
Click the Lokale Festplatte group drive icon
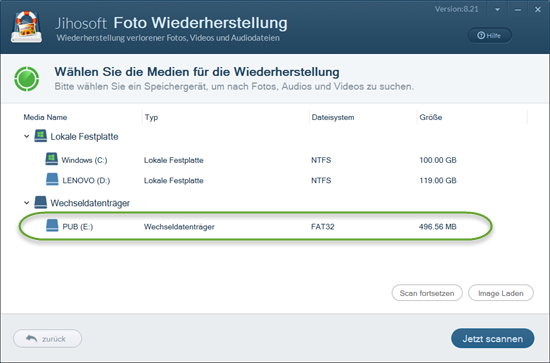click(40, 136)
